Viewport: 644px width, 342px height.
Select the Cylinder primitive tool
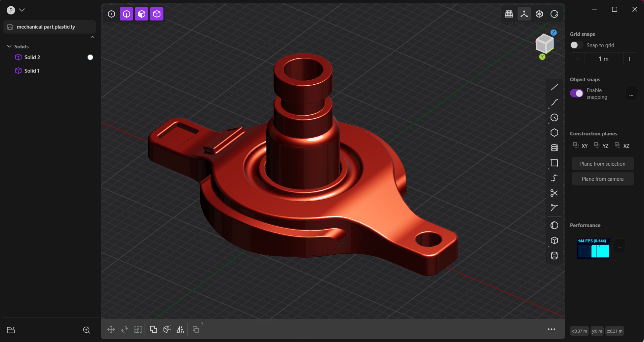(x=555, y=255)
